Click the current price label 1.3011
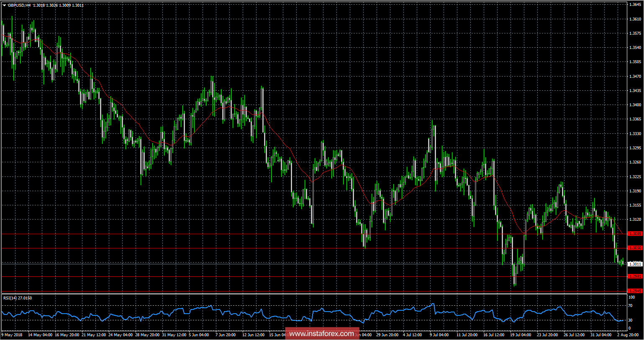Screen dimensions: 644x340 click(635, 264)
